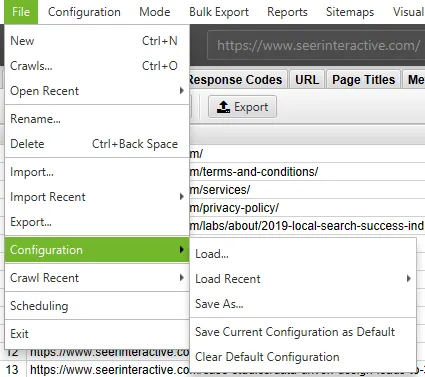Expand Crawl Recent submenu
Image resolution: width=425 pixels, height=377 pixels.
click(97, 278)
